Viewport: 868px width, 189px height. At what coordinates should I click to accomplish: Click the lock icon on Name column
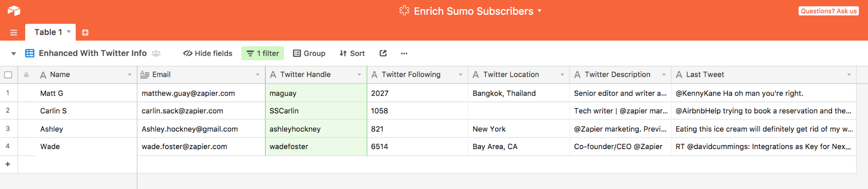click(26, 75)
